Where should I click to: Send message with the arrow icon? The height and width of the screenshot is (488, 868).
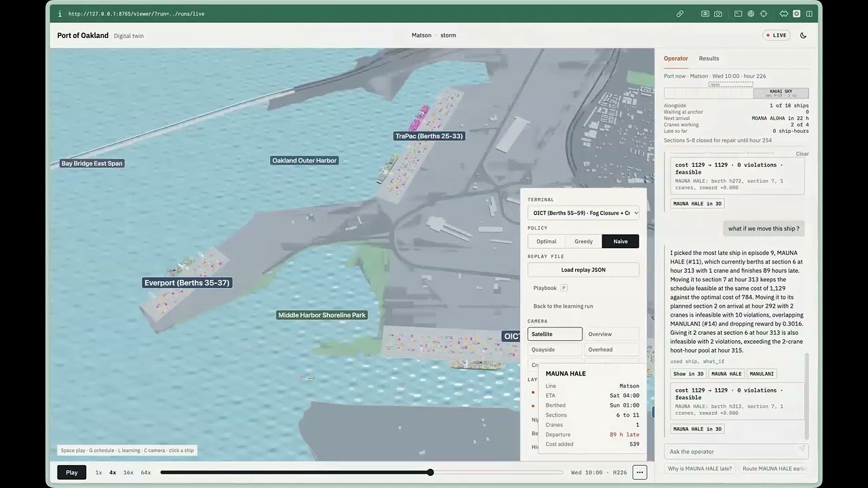(x=802, y=449)
